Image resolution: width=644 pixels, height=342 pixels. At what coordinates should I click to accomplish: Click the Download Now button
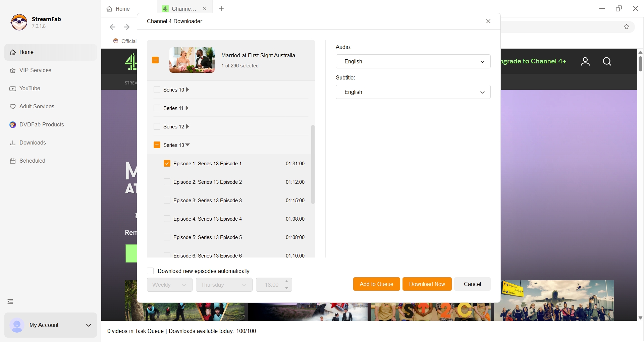(x=427, y=284)
